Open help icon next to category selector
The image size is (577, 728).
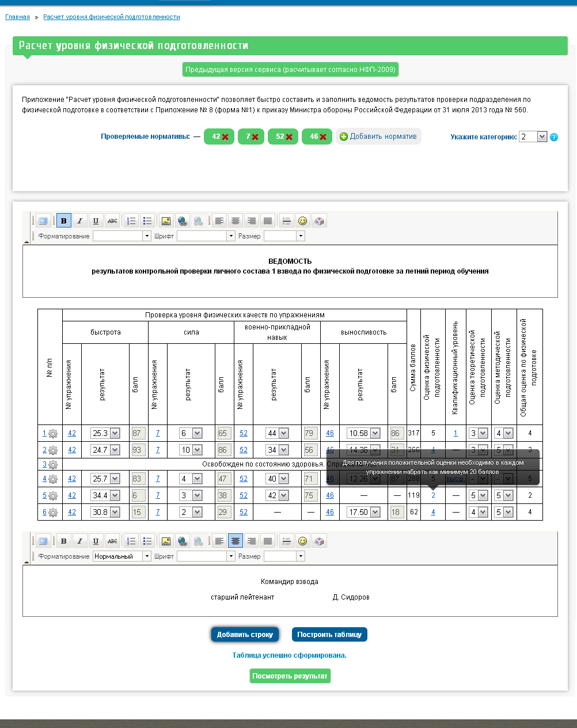554,137
